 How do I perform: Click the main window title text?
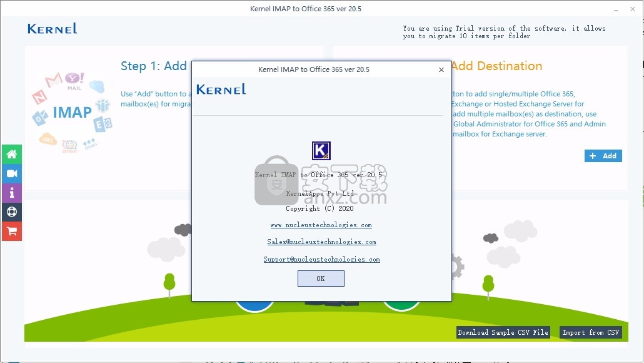(x=306, y=9)
